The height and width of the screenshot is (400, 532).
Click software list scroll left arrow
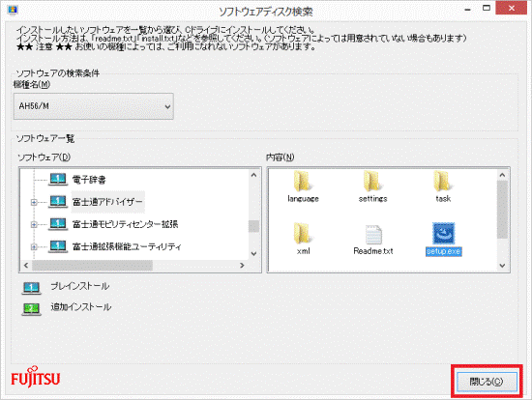click(26, 265)
